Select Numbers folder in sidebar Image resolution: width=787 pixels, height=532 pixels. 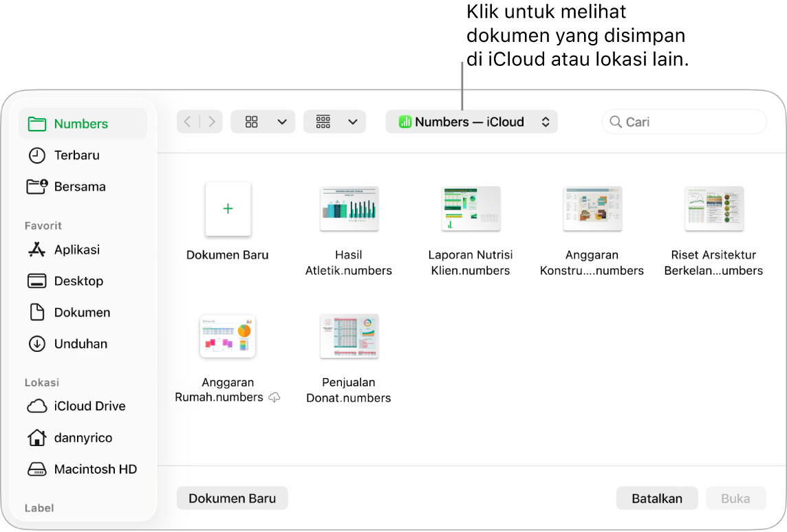83,124
